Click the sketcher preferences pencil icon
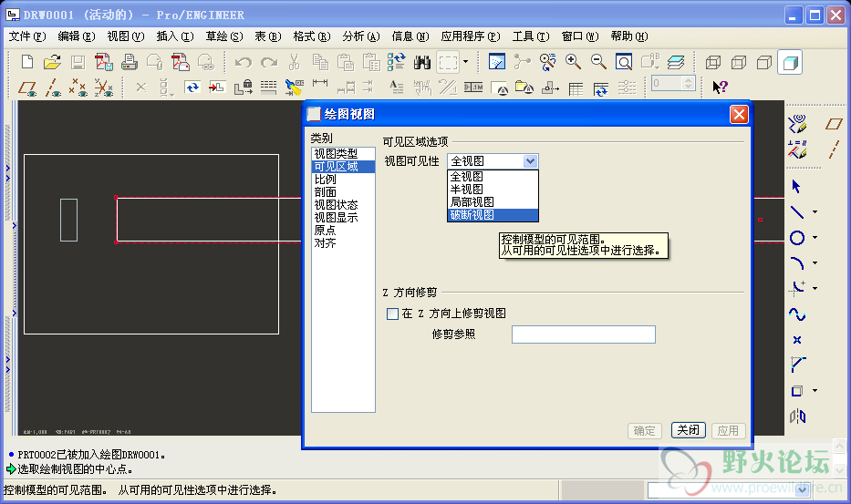The image size is (851, 504). click(797, 124)
